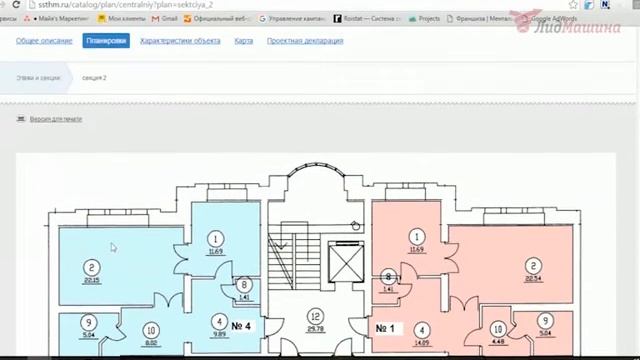Open the 'Версия для печати' link

(56, 119)
